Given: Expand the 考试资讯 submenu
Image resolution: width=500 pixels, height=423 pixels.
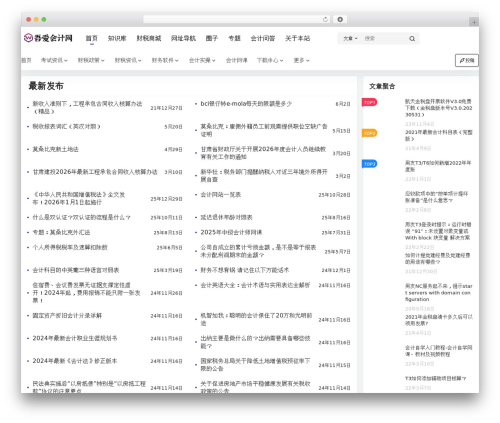Looking at the screenshot, I should (x=54, y=60).
